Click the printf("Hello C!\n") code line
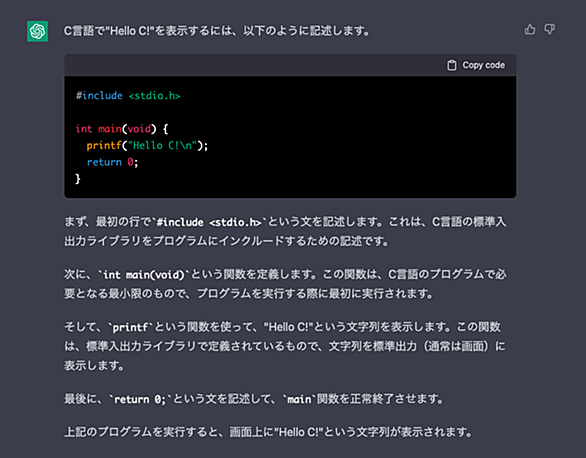 tap(147, 145)
